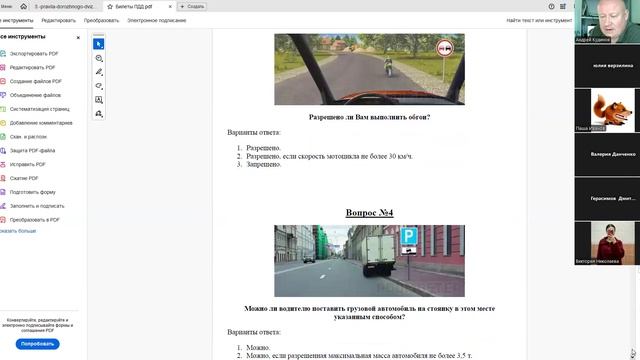
Task: Click the Добавление комментариев icon
Action: (x=3, y=123)
